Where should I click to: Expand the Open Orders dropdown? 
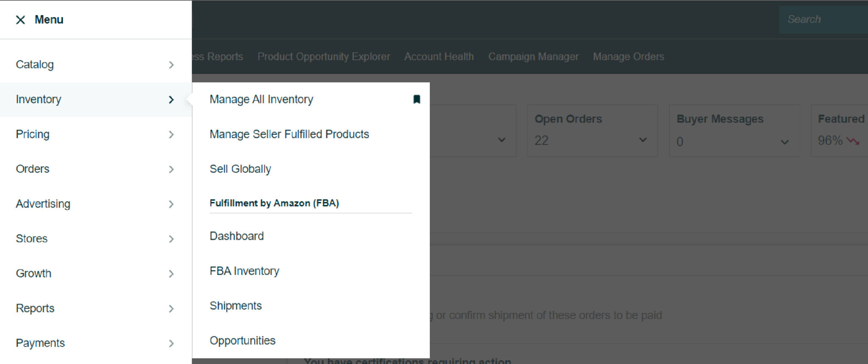click(x=643, y=140)
